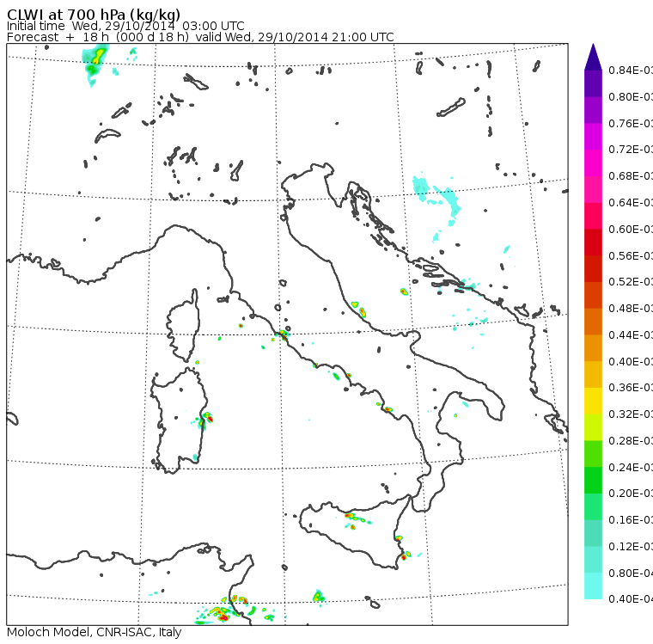Select the colorbar segment between 0.80E-03 and 0.84E-03

[x=593, y=83]
